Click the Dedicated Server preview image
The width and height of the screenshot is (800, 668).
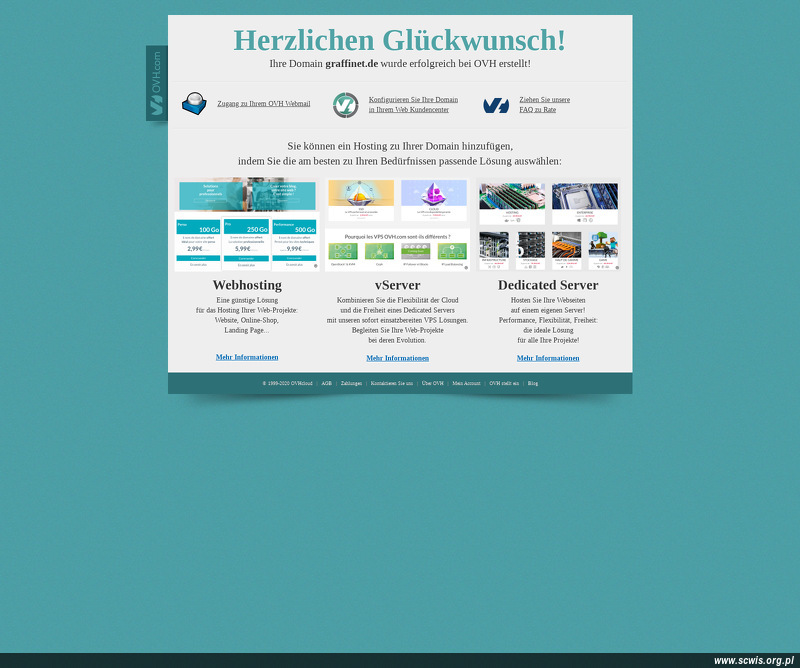548,224
